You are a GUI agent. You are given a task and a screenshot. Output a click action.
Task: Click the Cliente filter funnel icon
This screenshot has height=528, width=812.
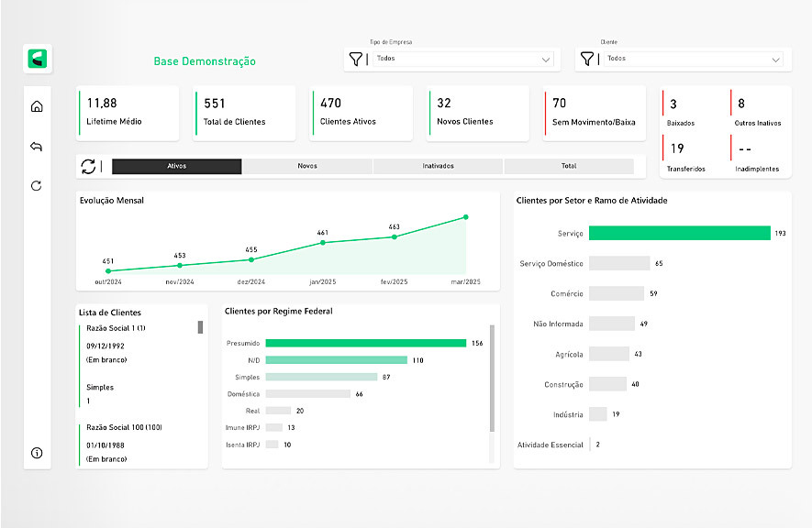click(x=587, y=59)
